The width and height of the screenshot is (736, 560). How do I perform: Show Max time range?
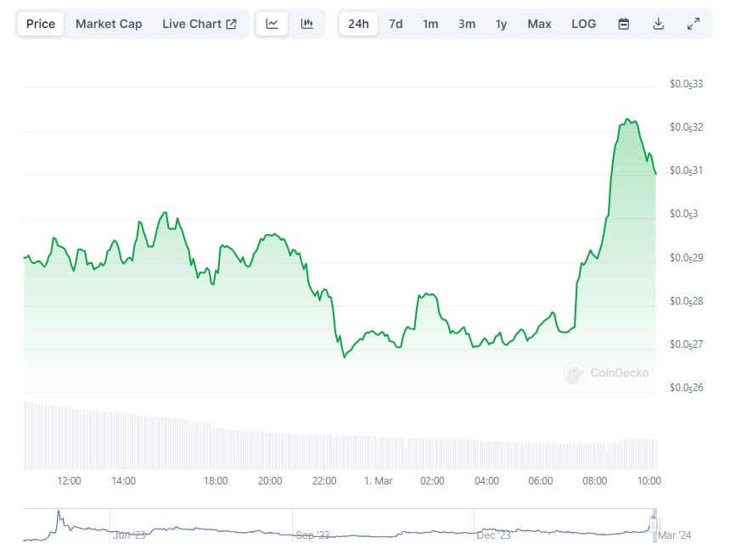pyautogui.click(x=539, y=24)
